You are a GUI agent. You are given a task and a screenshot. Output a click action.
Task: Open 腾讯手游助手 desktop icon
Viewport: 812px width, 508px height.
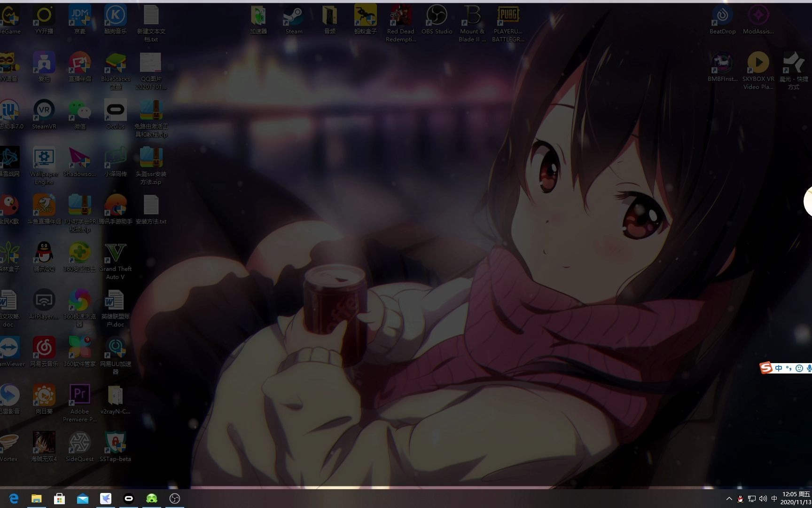click(x=116, y=210)
